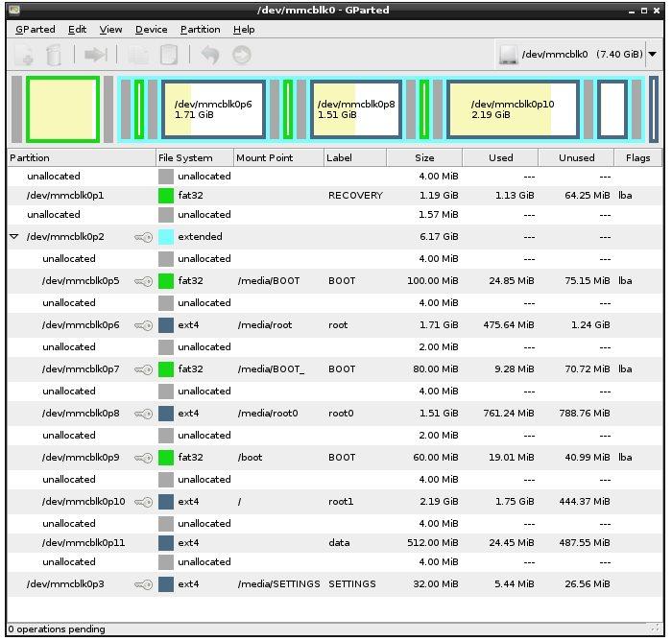This screenshot has width=672, height=641.
Task: Select the large green RECOVERY block in disk graphic
Action: point(63,109)
